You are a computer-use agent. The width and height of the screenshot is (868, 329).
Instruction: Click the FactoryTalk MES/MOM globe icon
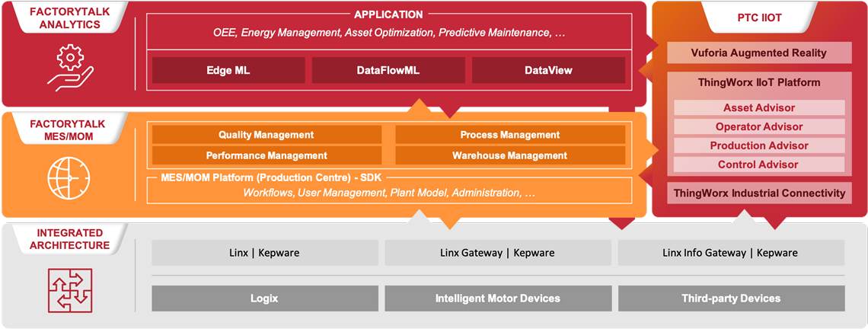pos(69,177)
